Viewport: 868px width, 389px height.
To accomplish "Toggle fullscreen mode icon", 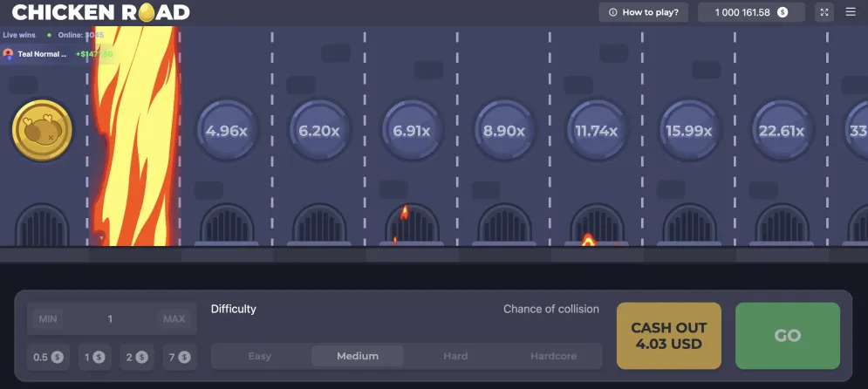I will [x=824, y=12].
